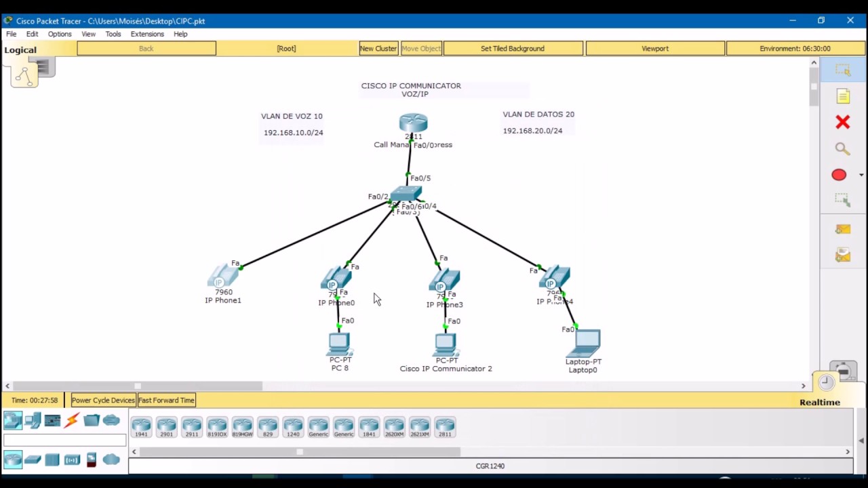Image resolution: width=868 pixels, height=488 pixels.
Task: Open the IP Phone1 7960 device
Action: pyautogui.click(x=223, y=277)
